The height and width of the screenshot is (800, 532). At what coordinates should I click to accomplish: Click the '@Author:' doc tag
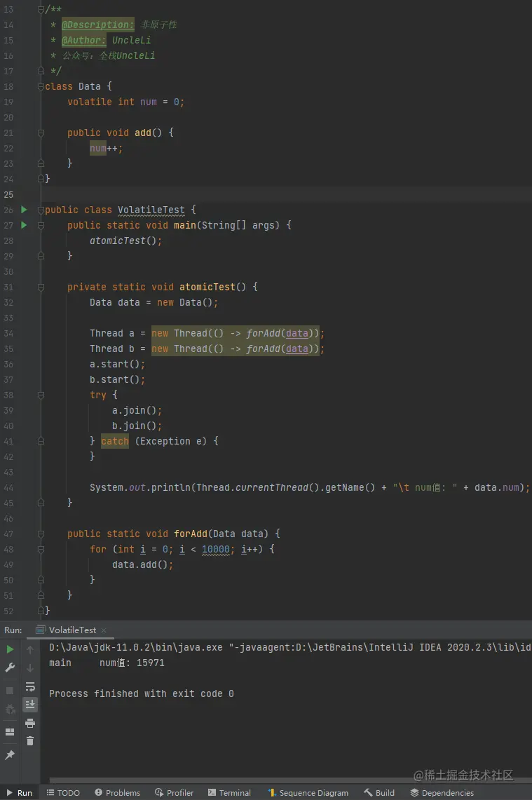(x=83, y=40)
